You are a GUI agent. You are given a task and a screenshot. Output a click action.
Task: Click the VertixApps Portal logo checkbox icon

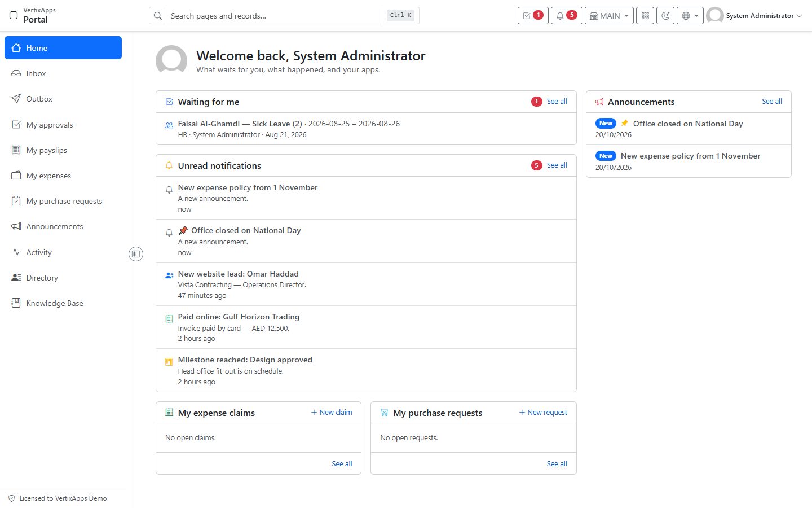14,15
